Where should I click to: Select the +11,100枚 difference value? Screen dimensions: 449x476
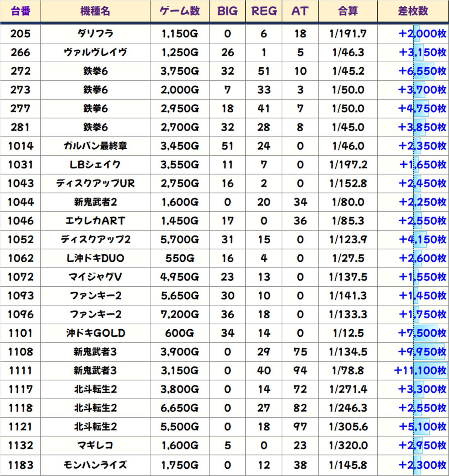pyautogui.click(x=420, y=370)
